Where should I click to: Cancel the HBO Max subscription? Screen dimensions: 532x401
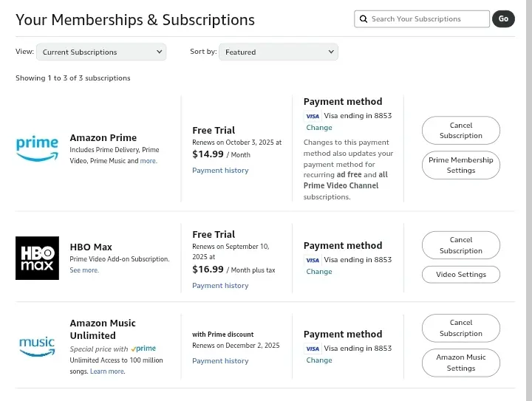click(461, 245)
